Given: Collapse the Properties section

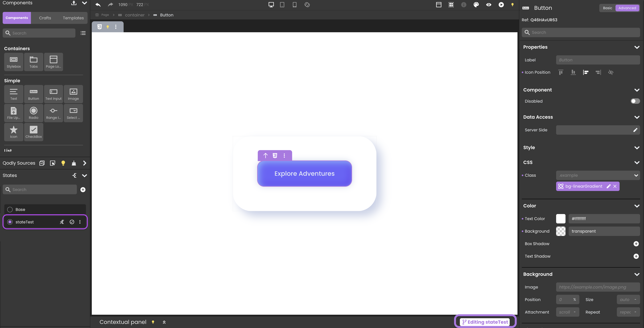Looking at the screenshot, I should [637, 47].
